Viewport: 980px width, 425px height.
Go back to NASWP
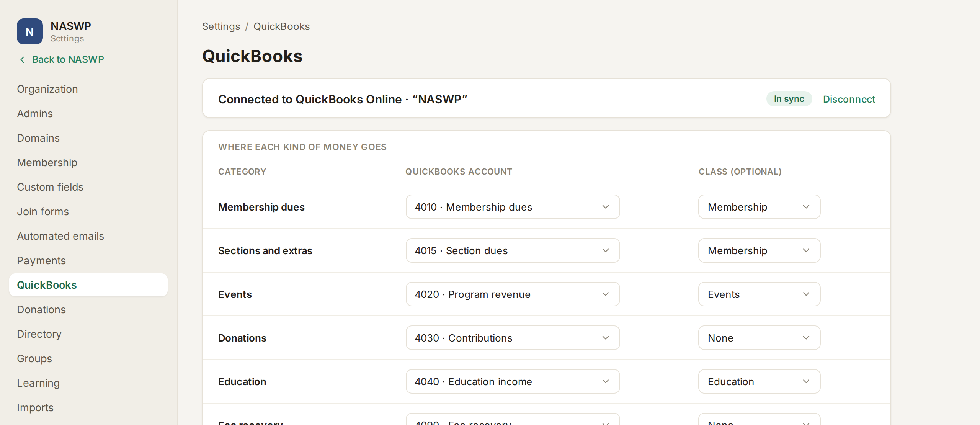pyautogui.click(x=68, y=59)
